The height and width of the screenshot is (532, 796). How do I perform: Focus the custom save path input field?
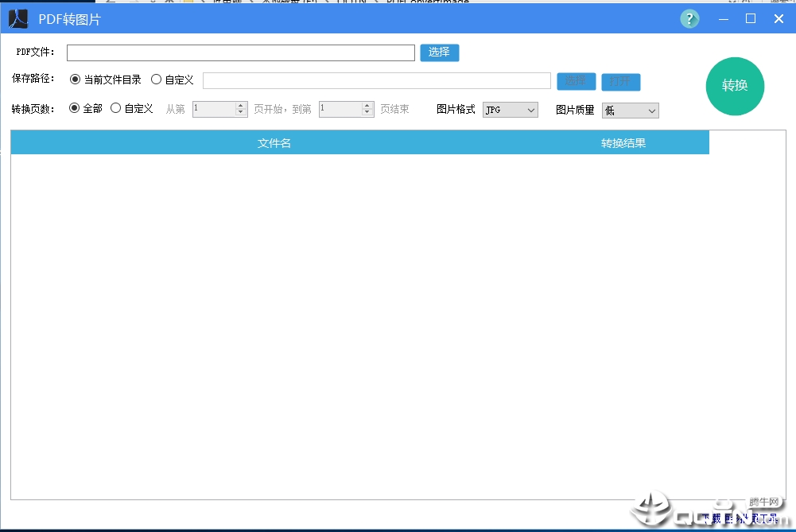(x=377, y=80)
